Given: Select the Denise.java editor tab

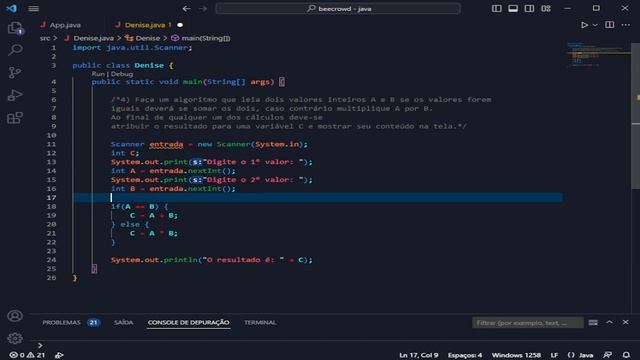Looking at the screenshot, I should 145,25.
